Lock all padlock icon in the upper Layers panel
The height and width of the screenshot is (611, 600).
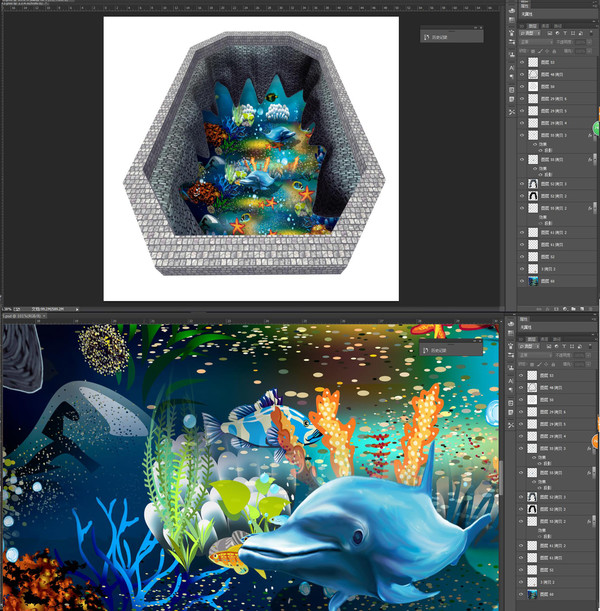point(554,51)
